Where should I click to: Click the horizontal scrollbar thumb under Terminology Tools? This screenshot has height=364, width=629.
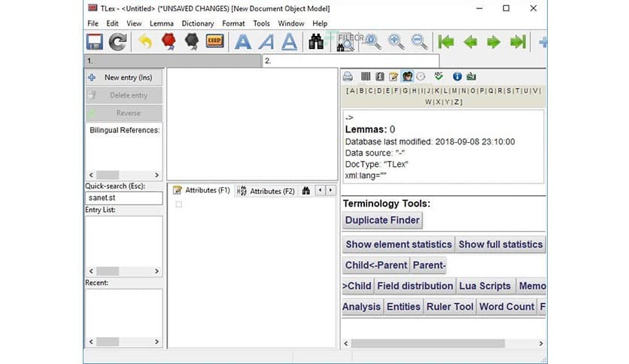427,343
